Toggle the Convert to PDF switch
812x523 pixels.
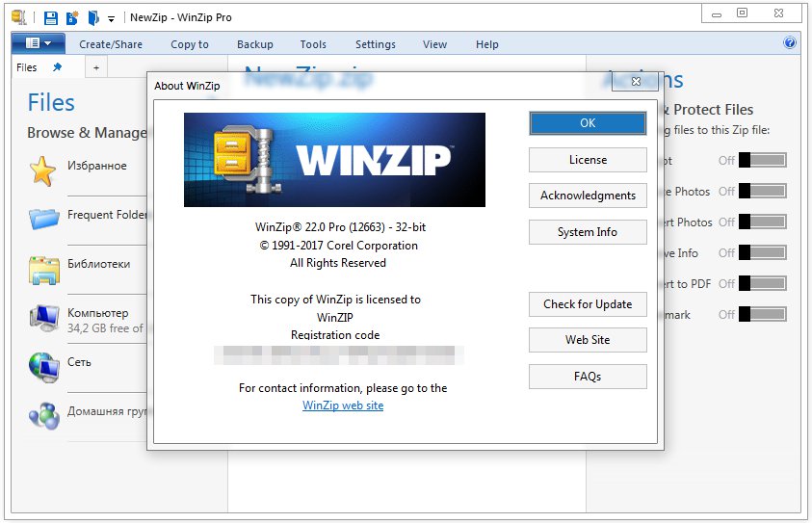(x=762, y=283)
